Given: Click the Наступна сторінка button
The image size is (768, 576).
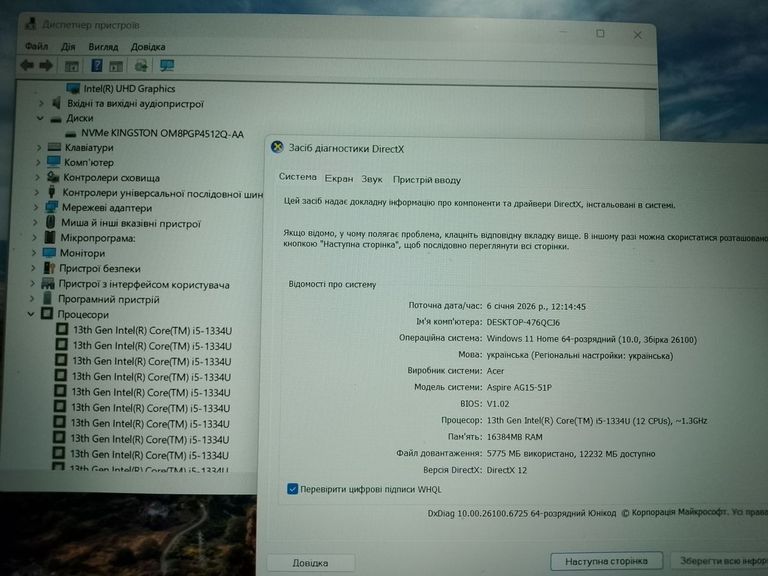Looking at the screenshot, I should [606, 561].
